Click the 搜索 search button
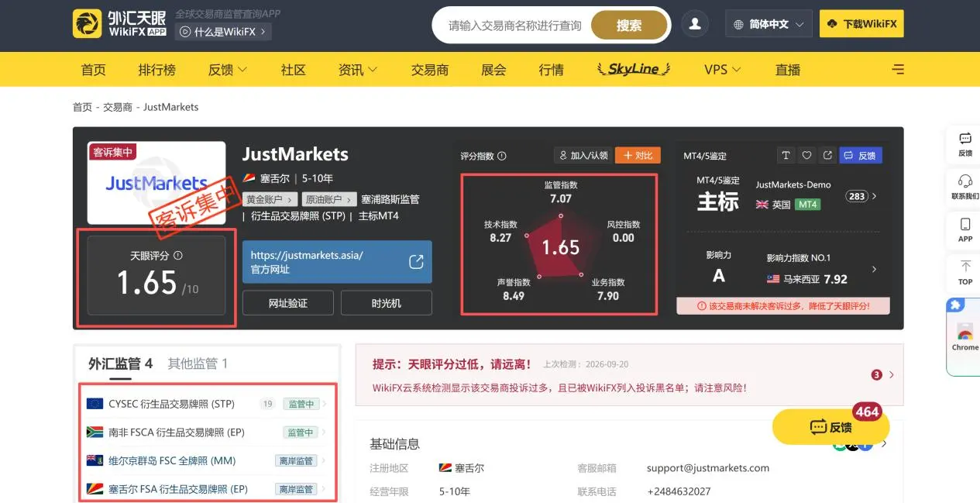This screenshot has height=503, width=980. pos(629,26)
